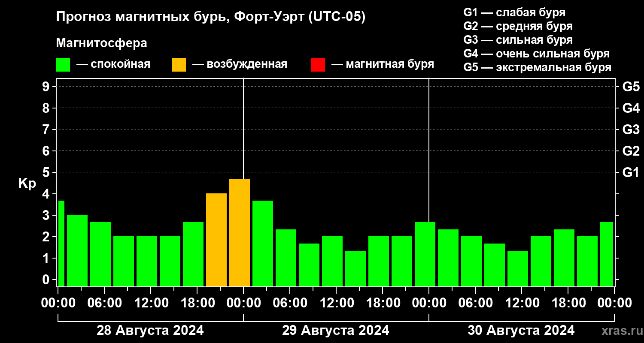Click the '— спокойная' legend label

113,64
